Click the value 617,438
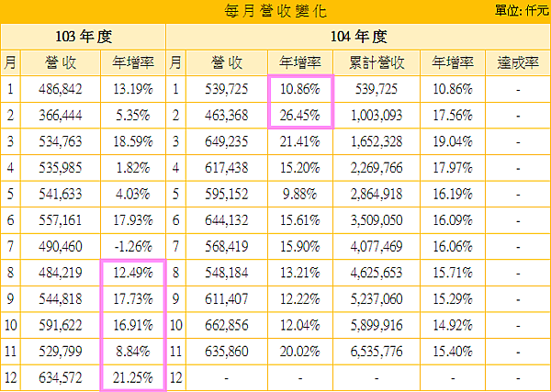The width and height of the screenshot is (551, 392). point(227,168)
